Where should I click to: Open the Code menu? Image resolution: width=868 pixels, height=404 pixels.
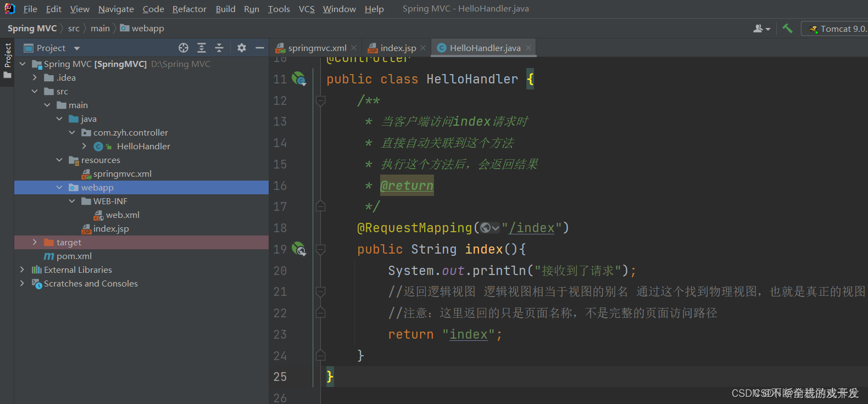[153, 9]
